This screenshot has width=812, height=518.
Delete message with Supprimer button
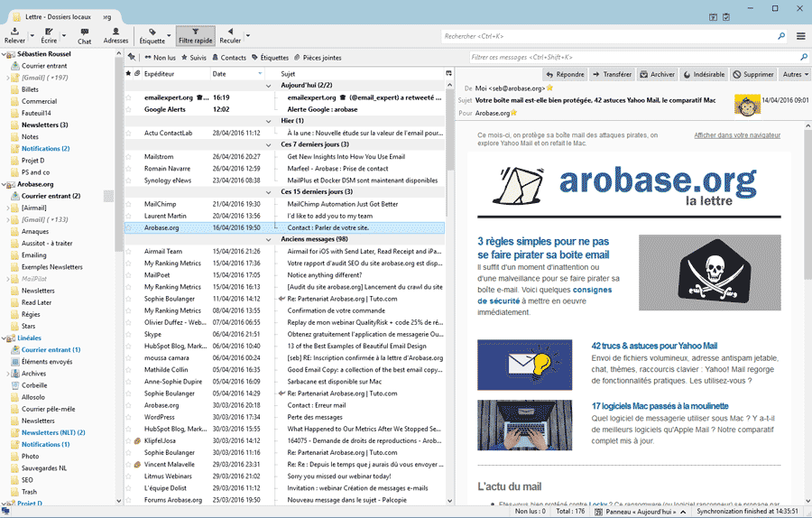click(753, 75)
